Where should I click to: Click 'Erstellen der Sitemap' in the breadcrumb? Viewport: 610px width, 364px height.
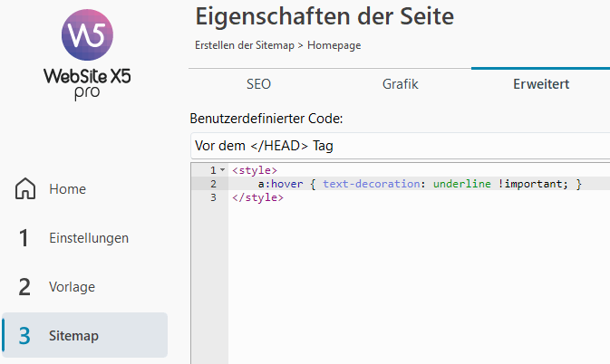coord(247,45)
